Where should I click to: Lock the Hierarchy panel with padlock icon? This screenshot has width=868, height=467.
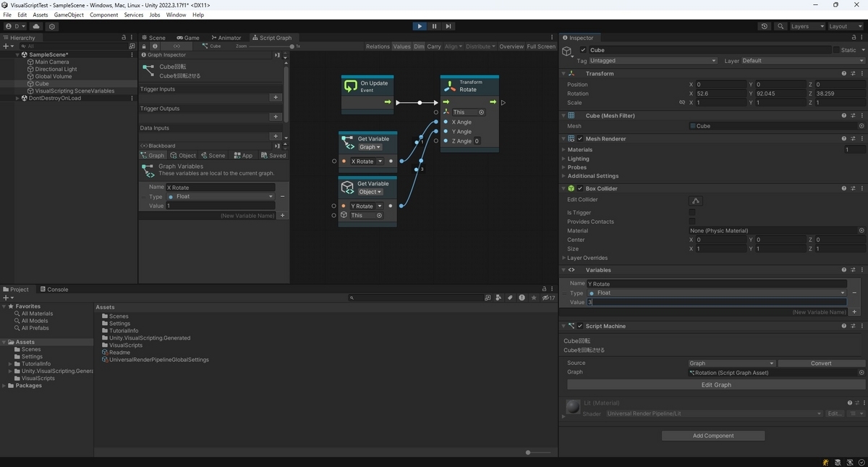click(x=124, y=38)
